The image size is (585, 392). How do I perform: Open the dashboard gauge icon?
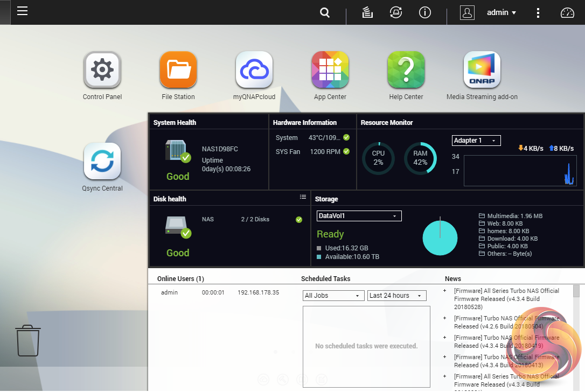click(x=568, y=12)
